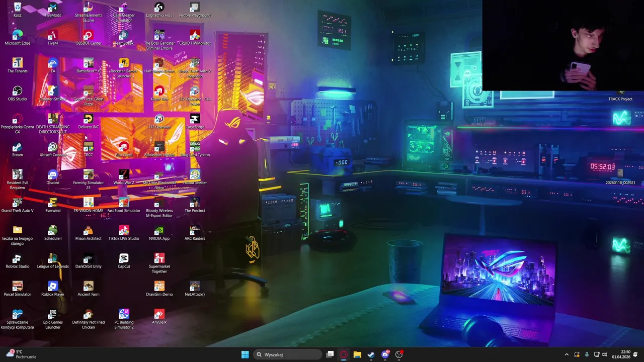Select StreamElements SE.Live shortcut
This screenshot has height=362, width=644.
pyautogui.click(x=89, y=12)
